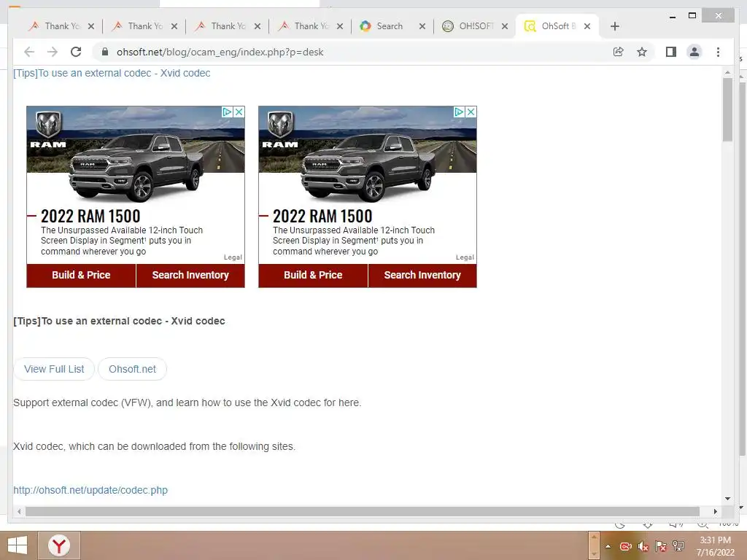Close the first Thank You tab
747x560 pixels.
[91, 26]
